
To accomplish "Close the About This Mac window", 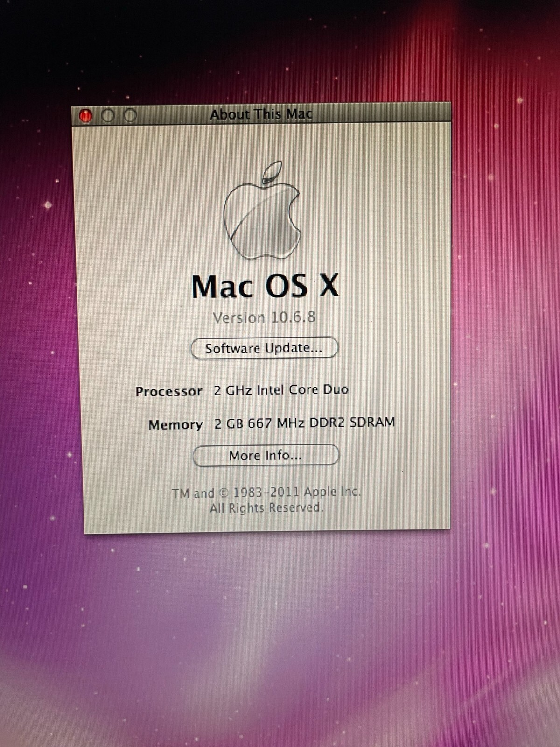I will coord(86,115).
